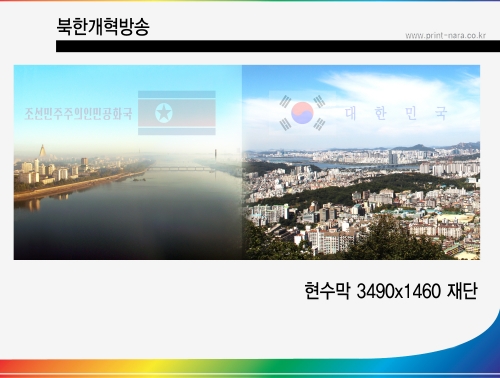Click the white star circle on the flag

pyautogui.click(x=164, y=113)
